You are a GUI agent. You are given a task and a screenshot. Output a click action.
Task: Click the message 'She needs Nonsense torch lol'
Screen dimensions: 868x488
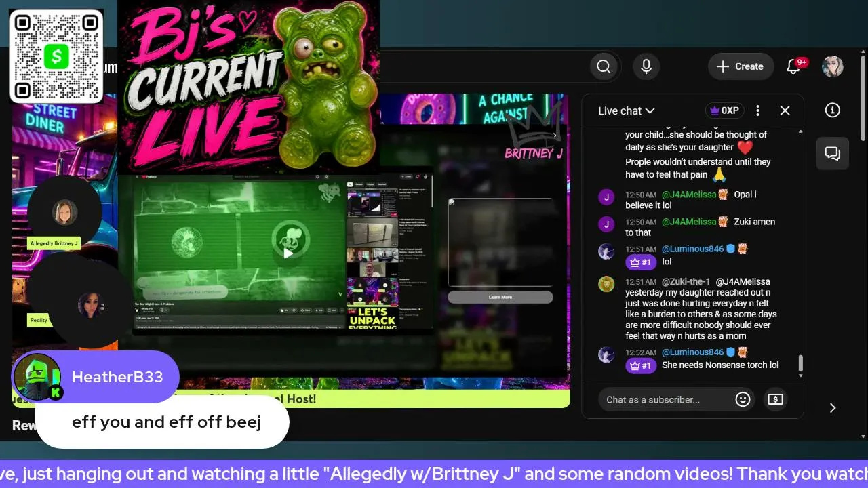[x=720, y=365]
